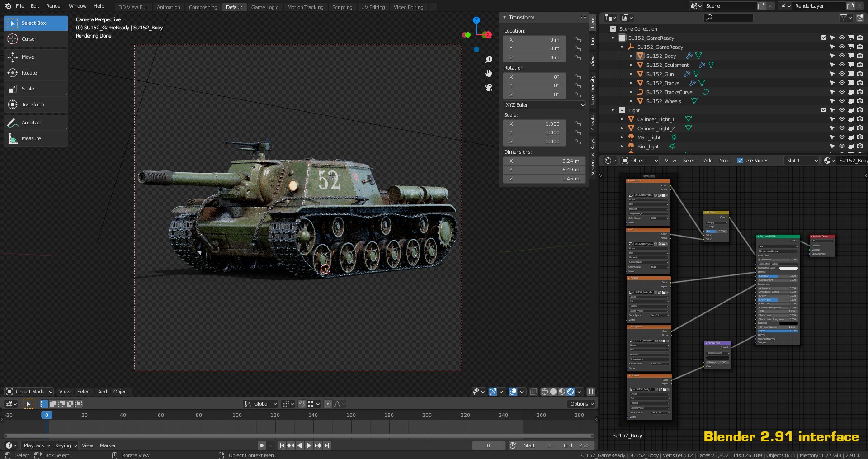Click the pause render preview button

click(591, 392)
